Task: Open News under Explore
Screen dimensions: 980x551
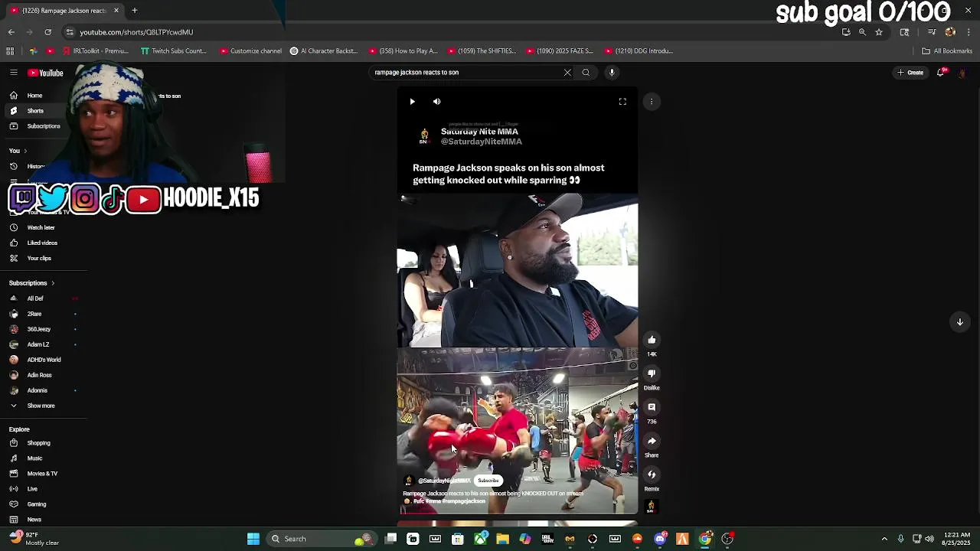Action: pyautogui.click(x=34, y=520)
